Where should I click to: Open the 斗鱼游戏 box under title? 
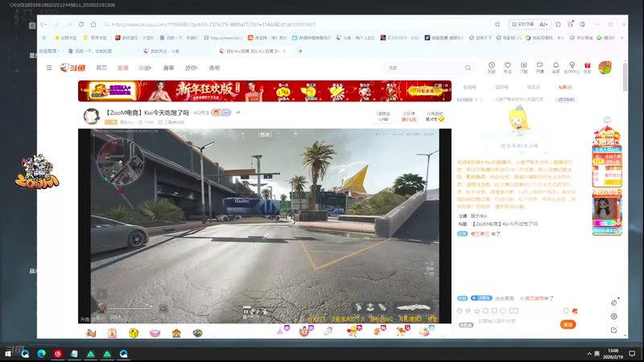coord(435,116)
